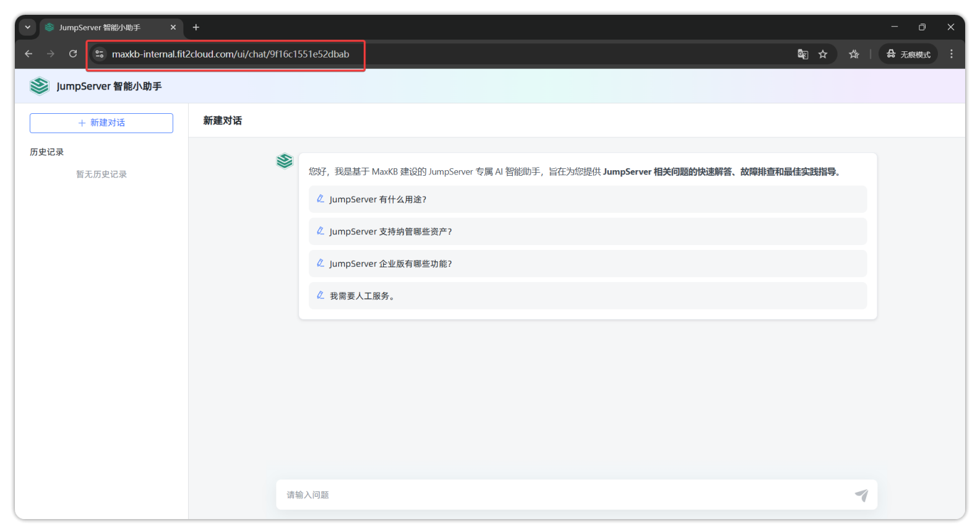Open the tab search dropdown arrow
The image size is (980, 529).
(28, 27)
